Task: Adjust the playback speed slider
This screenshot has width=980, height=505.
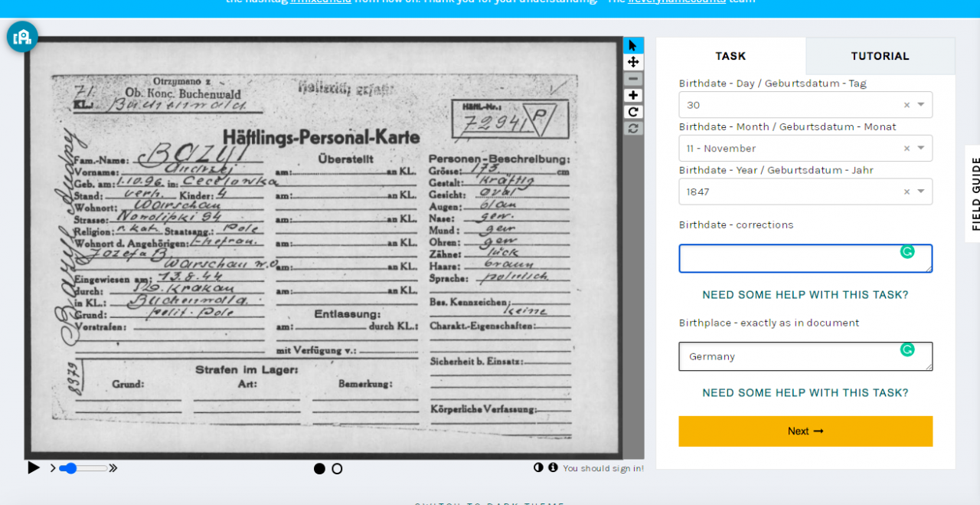Action: pos(83,468)
